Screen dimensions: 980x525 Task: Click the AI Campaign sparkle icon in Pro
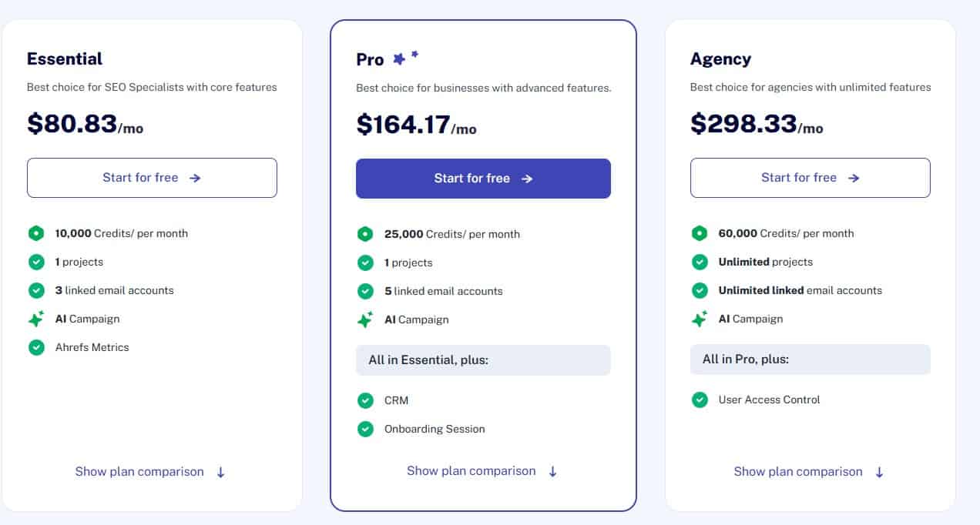[x=365, y=319]
